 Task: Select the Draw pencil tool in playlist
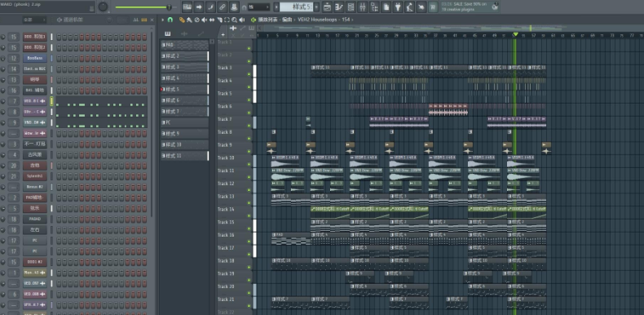[x=182, y=20]
